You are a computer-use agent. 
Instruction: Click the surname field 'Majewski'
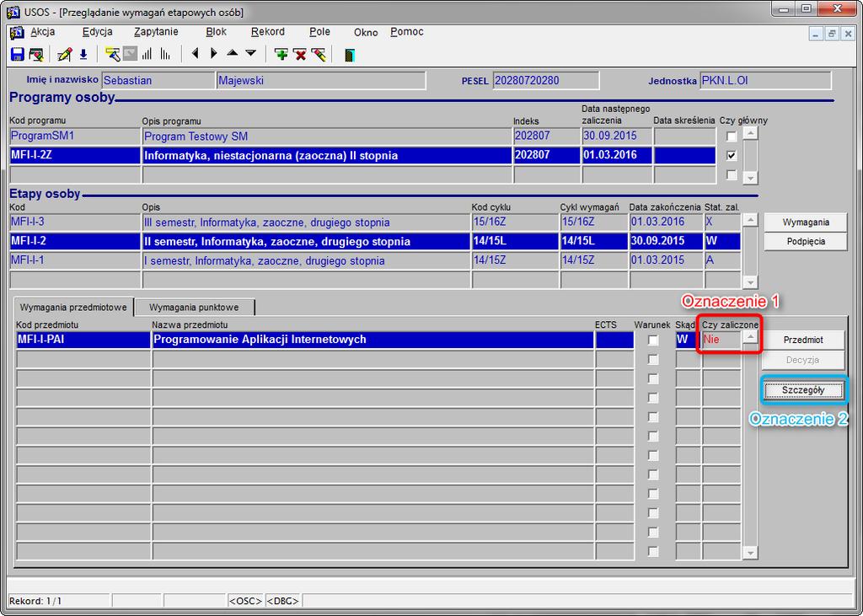[321, 80]
